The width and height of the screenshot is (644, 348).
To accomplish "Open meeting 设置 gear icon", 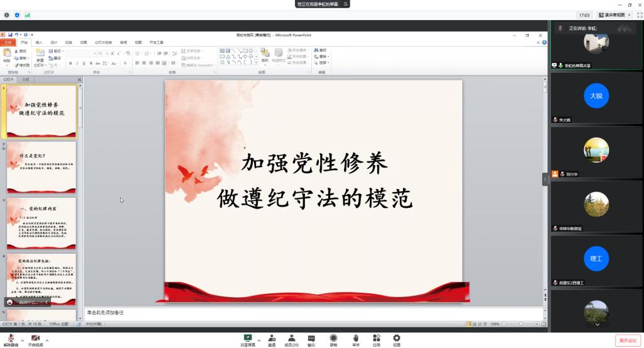I will click(396, 338).
